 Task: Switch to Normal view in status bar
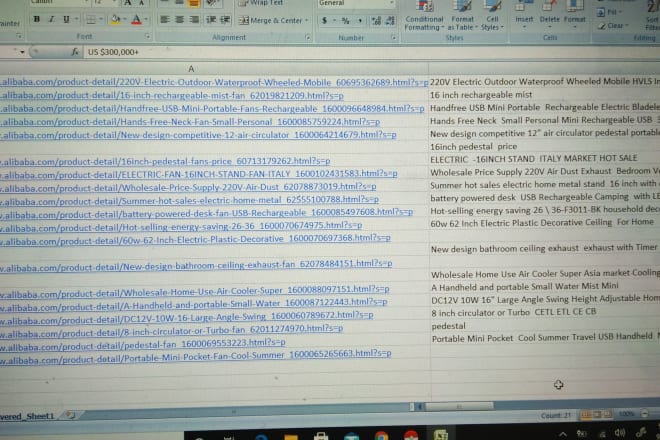click(x=585, y=415)
